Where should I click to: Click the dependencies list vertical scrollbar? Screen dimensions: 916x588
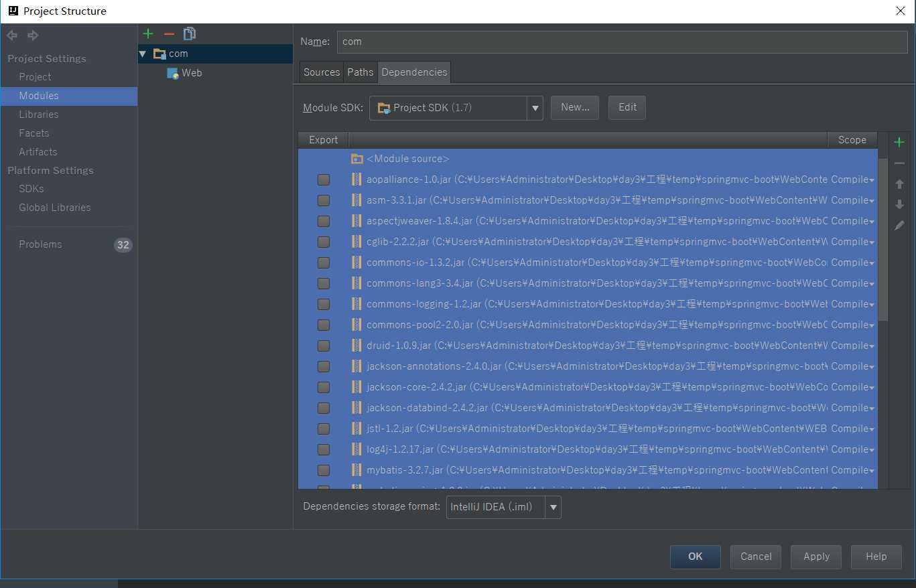pos(882,239)
